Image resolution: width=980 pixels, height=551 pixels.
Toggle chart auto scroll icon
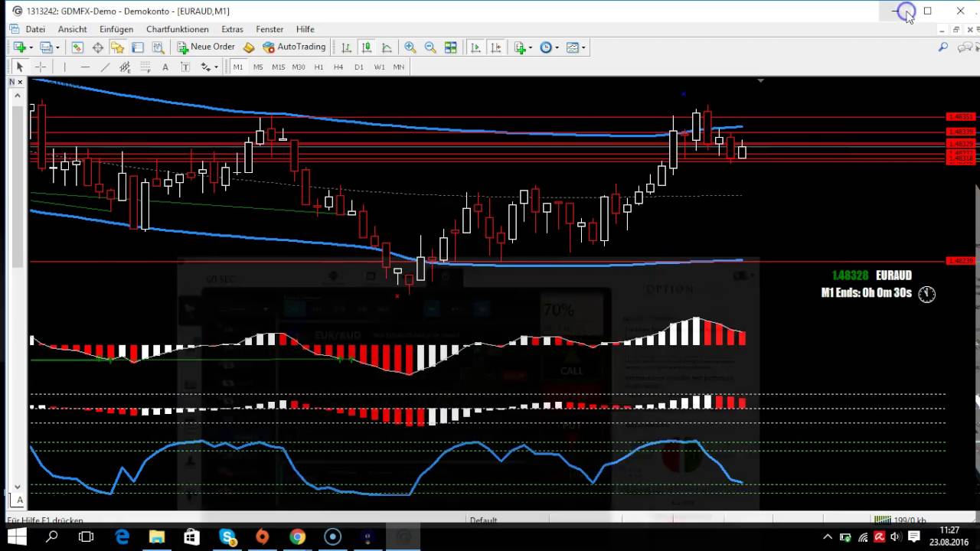click(x=475, y=47)
